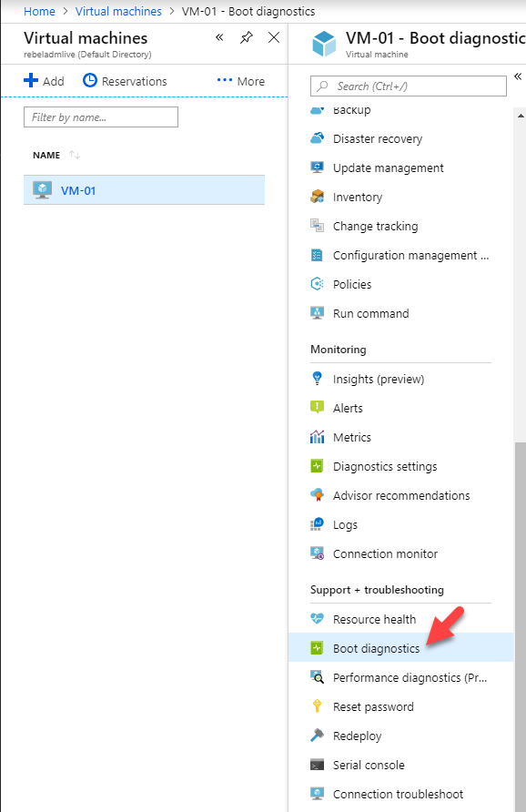
Task: Click the Insights lightbulb icon
Action: coord(317,379)
